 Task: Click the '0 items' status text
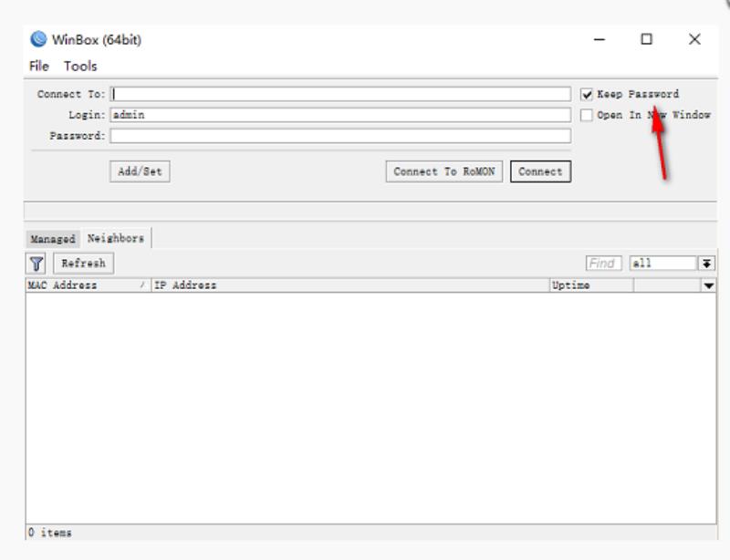[x=50, y=533]
